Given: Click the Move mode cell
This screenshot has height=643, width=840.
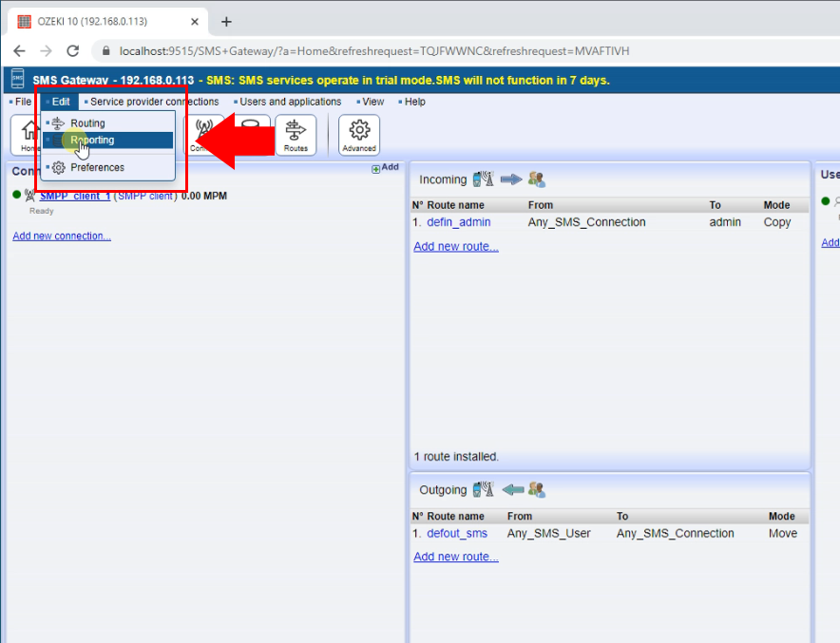Looking at the screenshot, I should [x=783, y=533].
